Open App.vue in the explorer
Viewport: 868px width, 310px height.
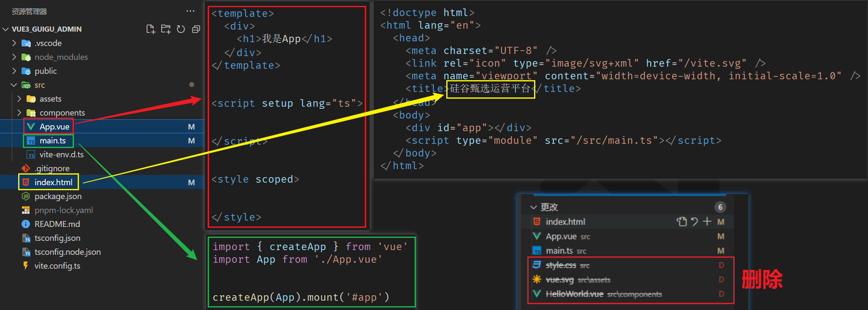tap(54, 127)
